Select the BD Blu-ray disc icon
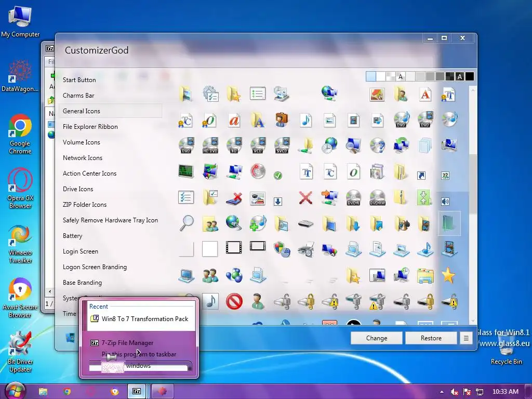The height and width of the screenshot is (399, 532). [234, 145]
